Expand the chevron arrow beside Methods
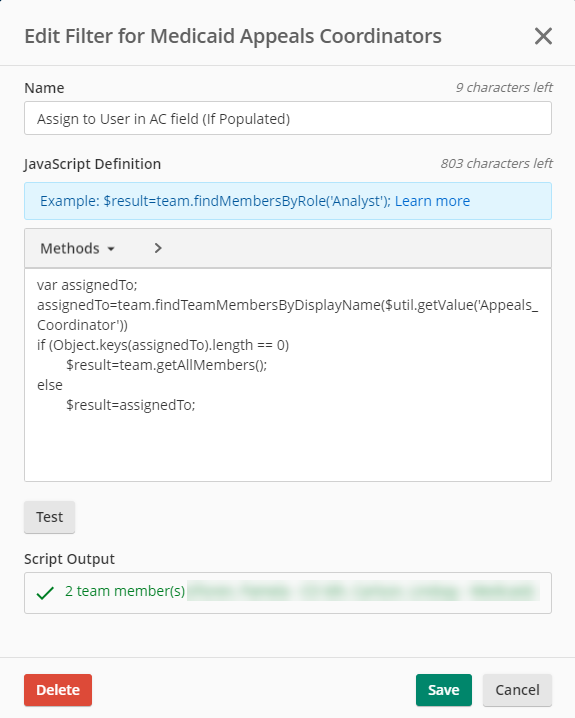The height and width of the screenshot is (718, 575). pyautogui.click(x=158, y=248)
